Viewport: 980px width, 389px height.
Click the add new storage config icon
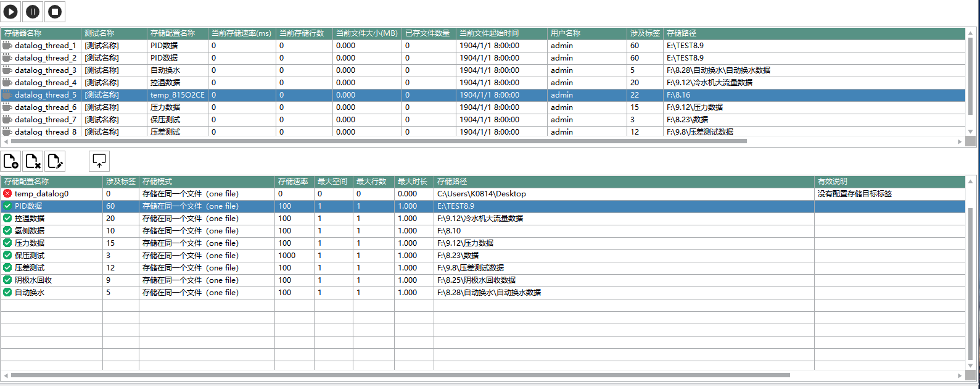[11, 162]
